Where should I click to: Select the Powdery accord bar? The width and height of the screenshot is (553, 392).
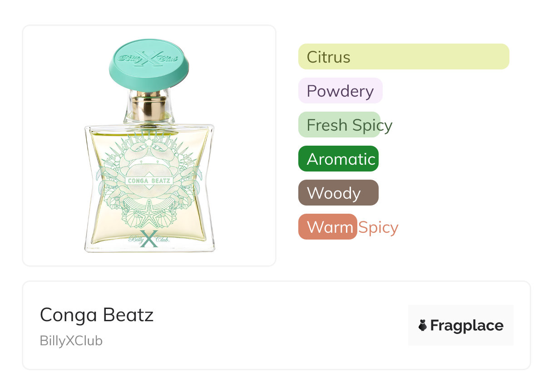340,91
